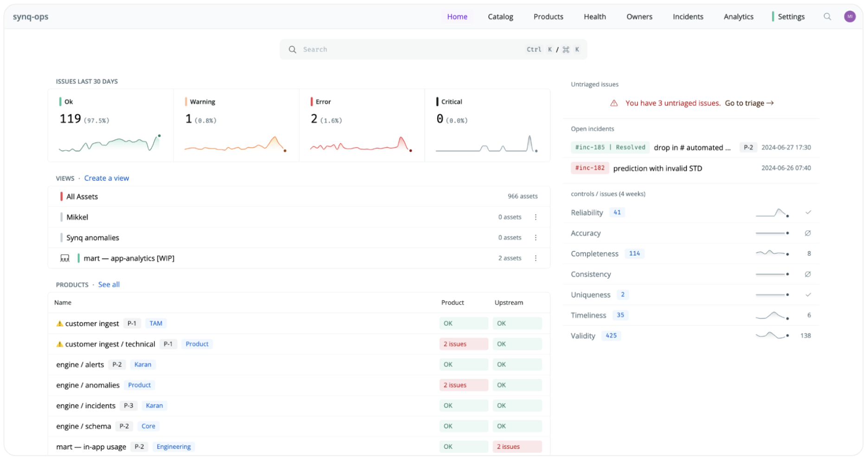Viewport: 868px width, 461px height.
Task: Open the three-dot menu for the Mikkel view
Action: coord(536,217)
